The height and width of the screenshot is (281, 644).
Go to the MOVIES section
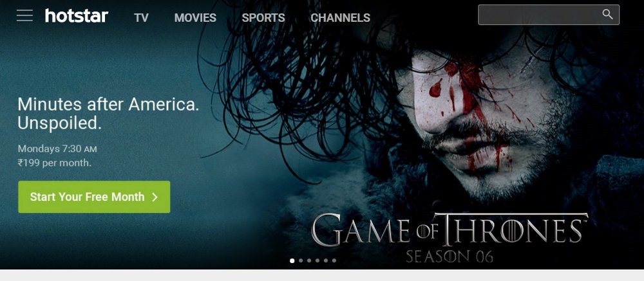pyautogui.click(x=195, y=17)
